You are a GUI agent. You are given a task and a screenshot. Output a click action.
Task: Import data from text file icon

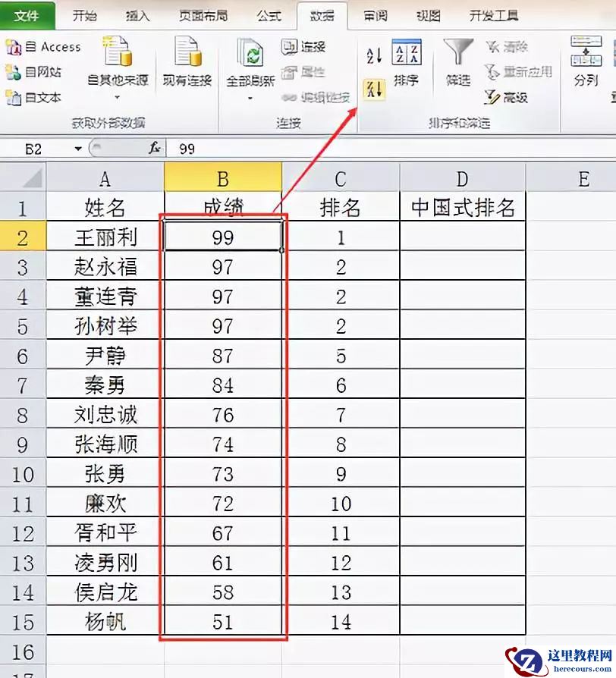coord(13,98)
